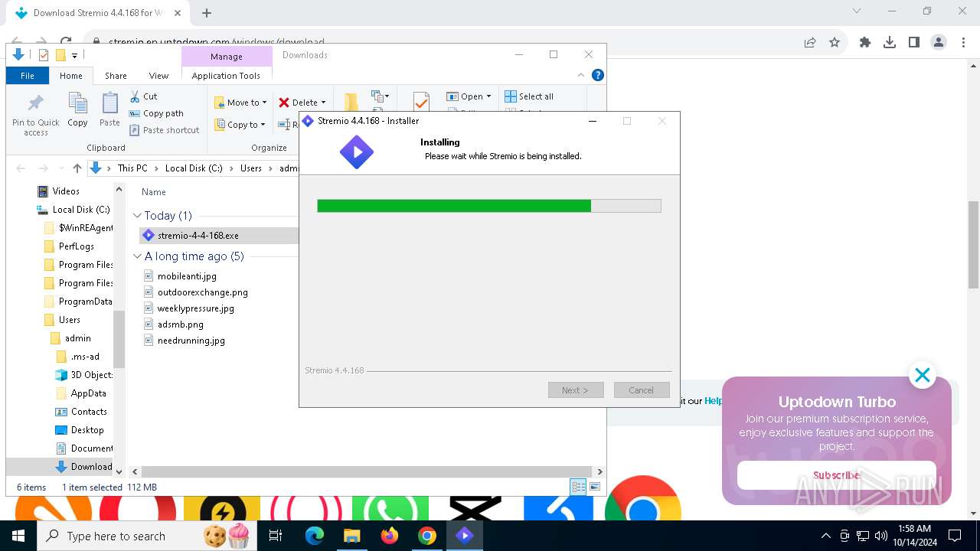This screenshot has height=551, width=980.
Task: Open the Move to dropdown
Action: pos(240,103)
